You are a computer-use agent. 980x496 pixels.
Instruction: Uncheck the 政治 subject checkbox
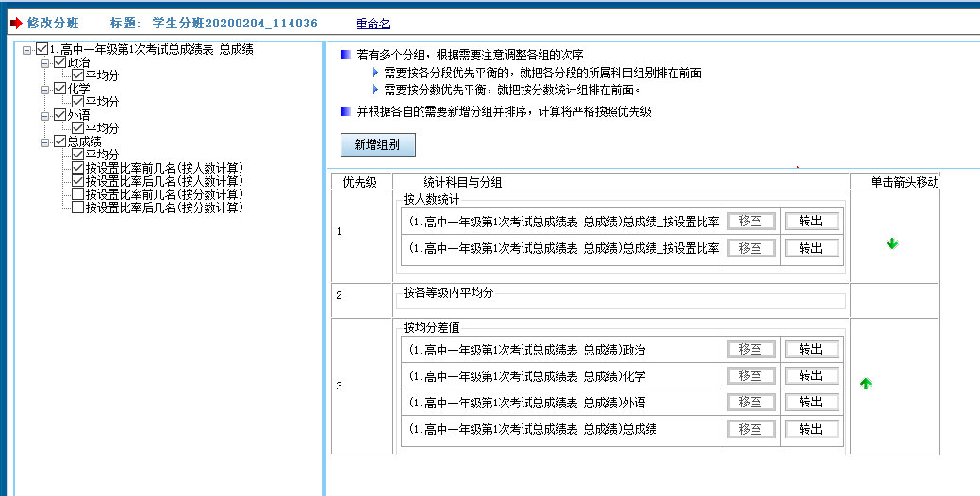point(60,62)
